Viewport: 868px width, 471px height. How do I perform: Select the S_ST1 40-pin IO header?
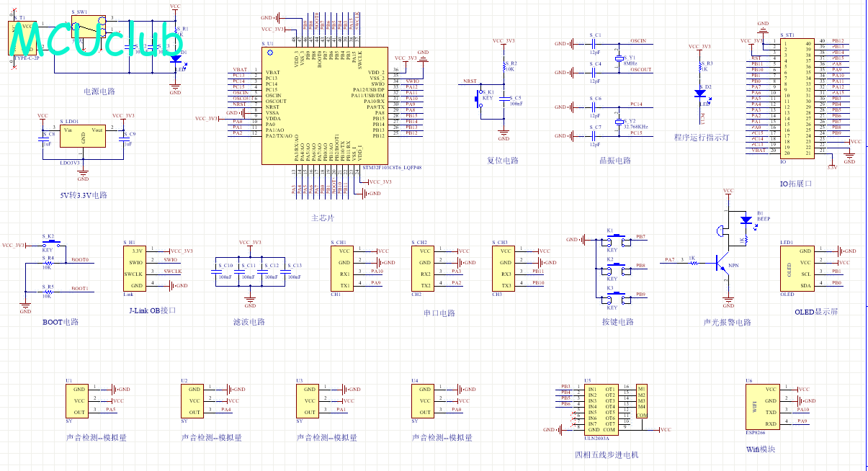798,97
